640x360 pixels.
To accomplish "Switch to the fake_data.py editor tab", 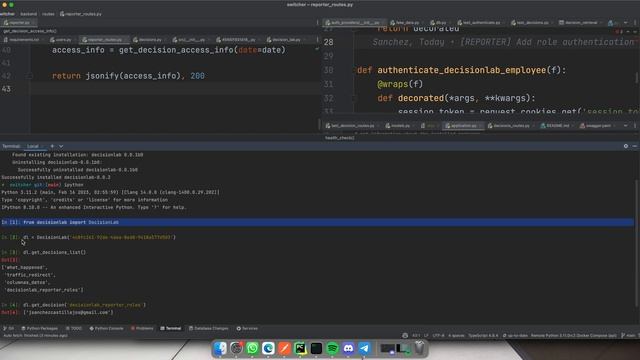I will 407,22.
